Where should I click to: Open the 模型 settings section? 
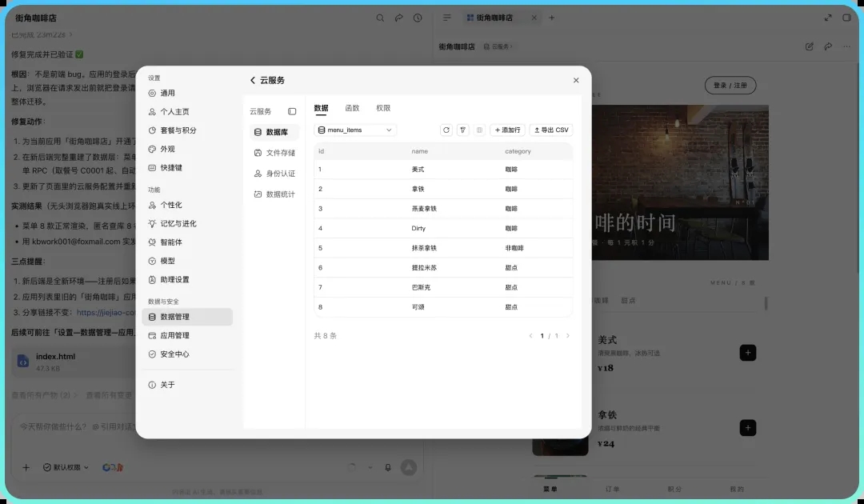[187, 261]
